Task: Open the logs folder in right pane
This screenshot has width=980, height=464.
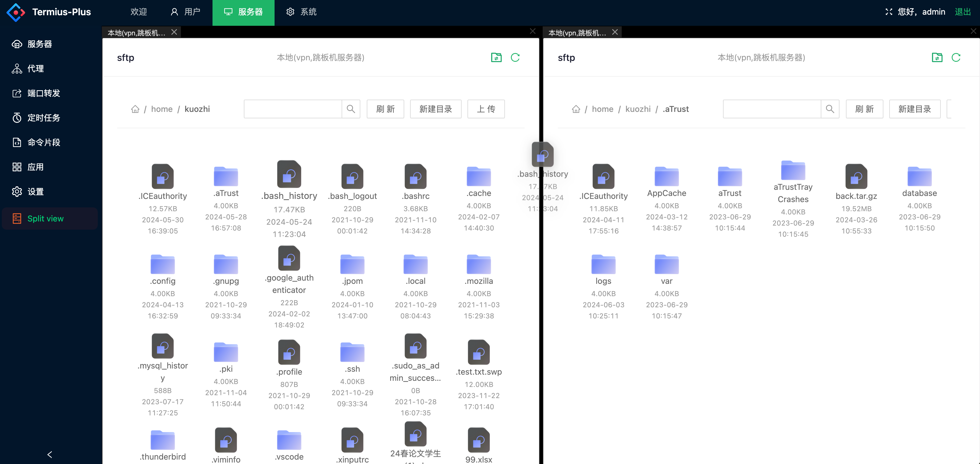Action: (x=603, y=264)
